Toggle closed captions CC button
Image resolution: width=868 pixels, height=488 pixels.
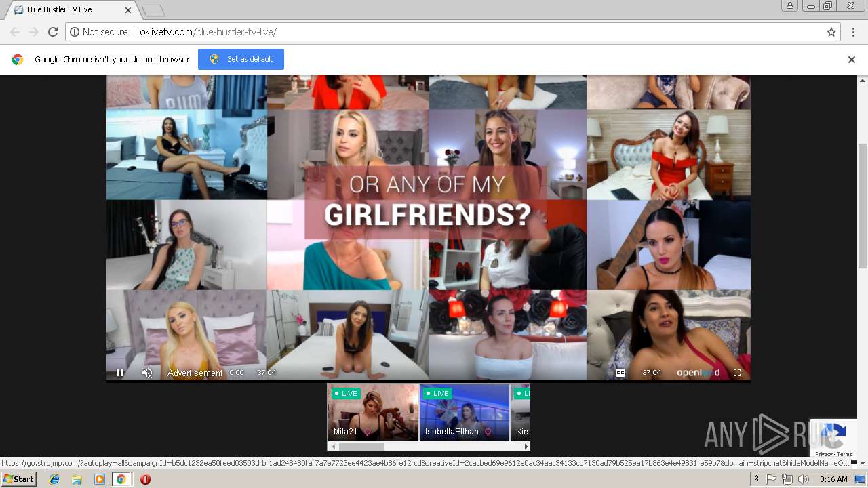click(x=620, y=373)
